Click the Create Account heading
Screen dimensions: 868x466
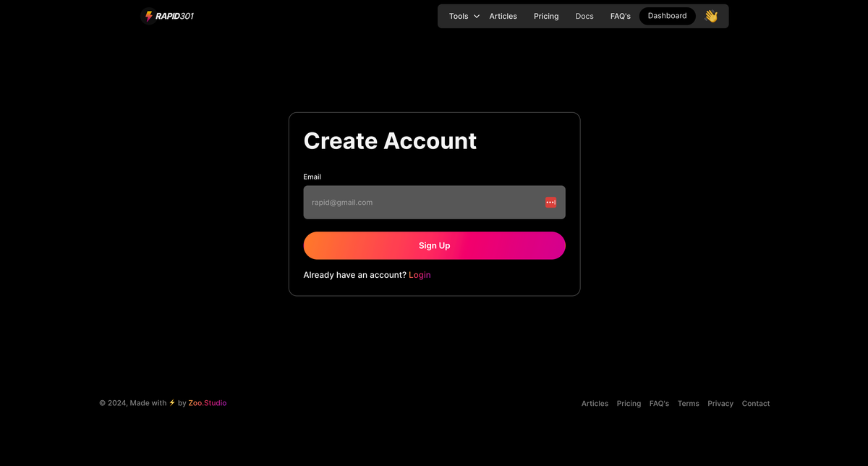coord(390,140)
